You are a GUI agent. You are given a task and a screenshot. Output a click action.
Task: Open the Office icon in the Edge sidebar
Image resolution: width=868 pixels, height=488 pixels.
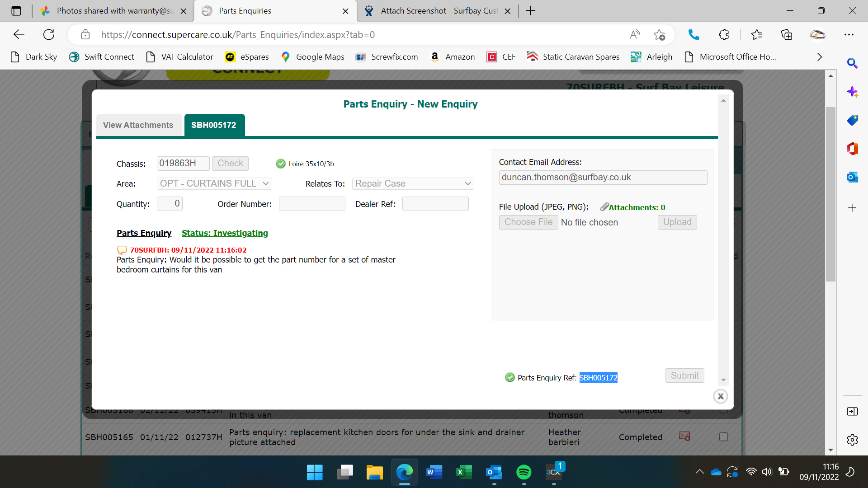pyautogui.click(x=852, y=149)
